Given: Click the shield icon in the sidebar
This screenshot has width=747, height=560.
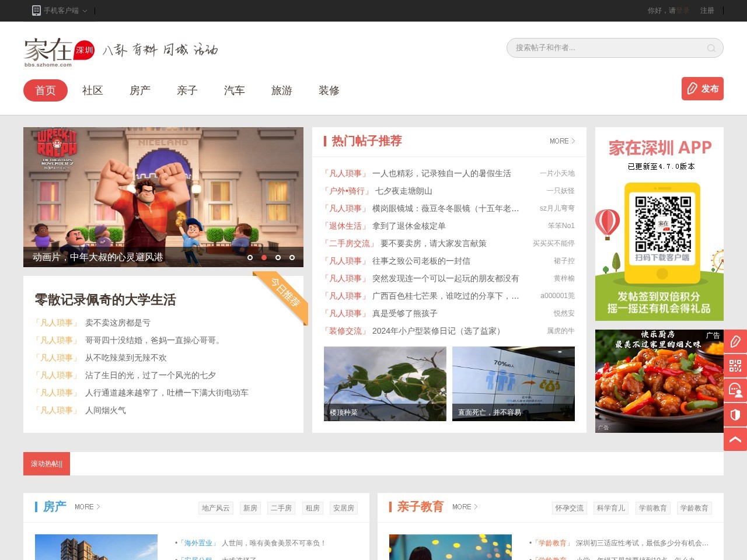Looking at the screenshot, I should point(735,415).
